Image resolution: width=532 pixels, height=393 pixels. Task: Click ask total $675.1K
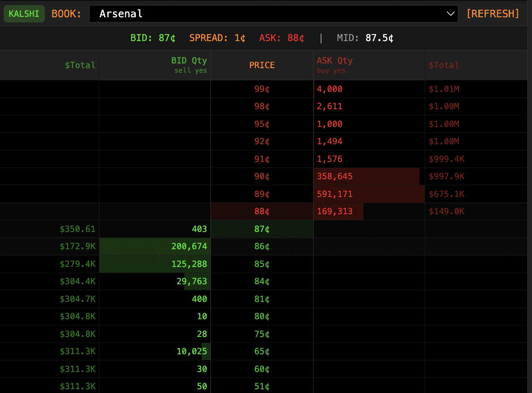click(447, 194)
